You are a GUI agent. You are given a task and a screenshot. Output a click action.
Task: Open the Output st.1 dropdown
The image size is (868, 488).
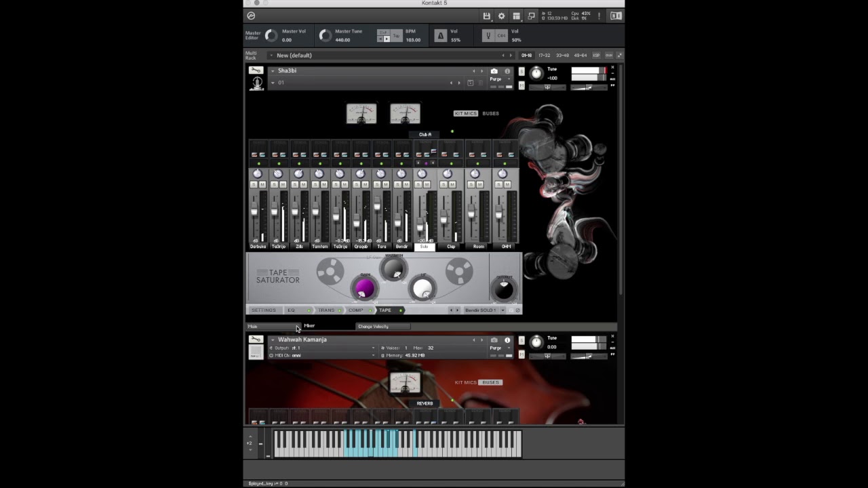click(322, 348)
